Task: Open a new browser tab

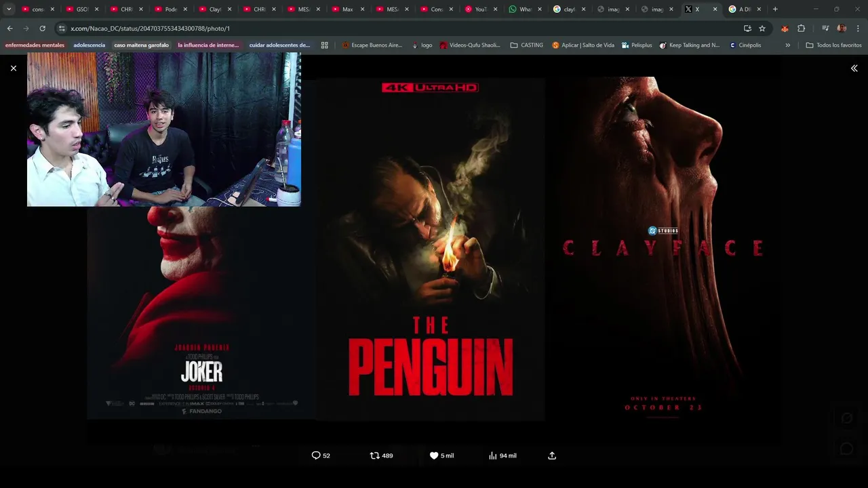Action: pyautogui.click(x=775, y=9)
